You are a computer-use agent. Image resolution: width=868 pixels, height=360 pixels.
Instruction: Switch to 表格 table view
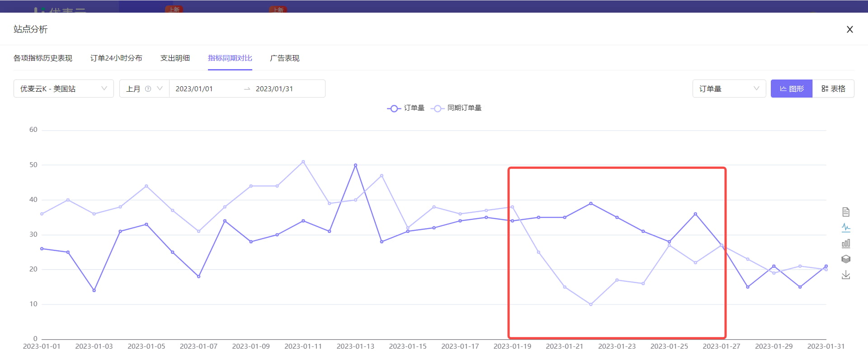[x=833, y=89]
